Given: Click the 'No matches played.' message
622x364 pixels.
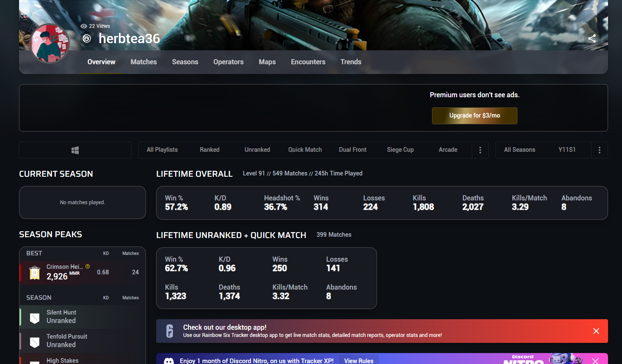Looking at the screenshot, I should pyautogui.click(x=83, y=203).
